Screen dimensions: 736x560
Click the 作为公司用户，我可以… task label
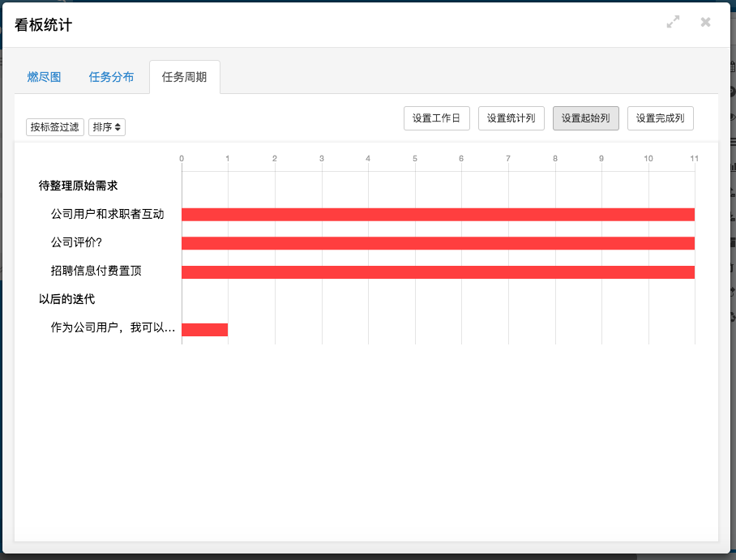tap(113, 327)
